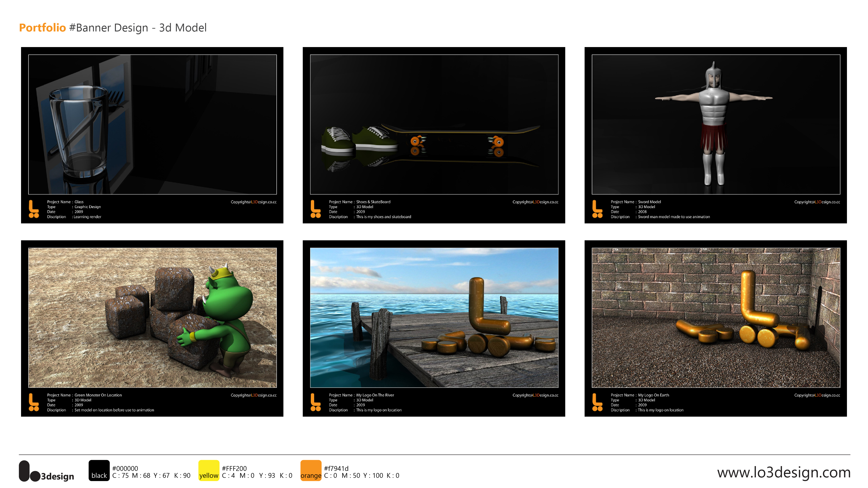Open the Sword Model warrior thumbnail
Viewport: 868px width, 488px height.
(716, 124)
